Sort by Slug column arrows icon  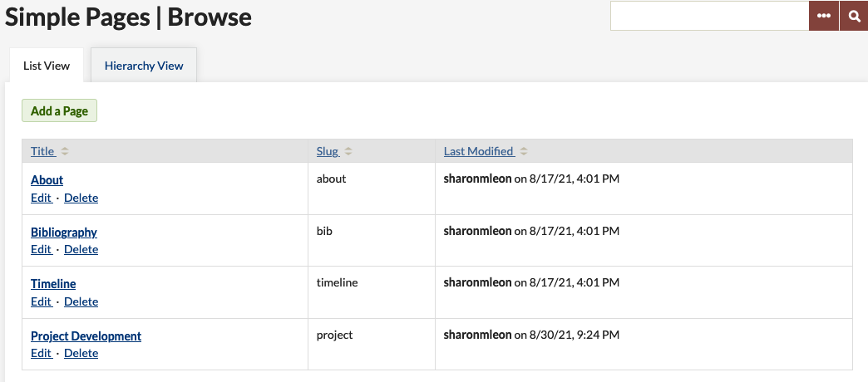(x=348, y=151)
